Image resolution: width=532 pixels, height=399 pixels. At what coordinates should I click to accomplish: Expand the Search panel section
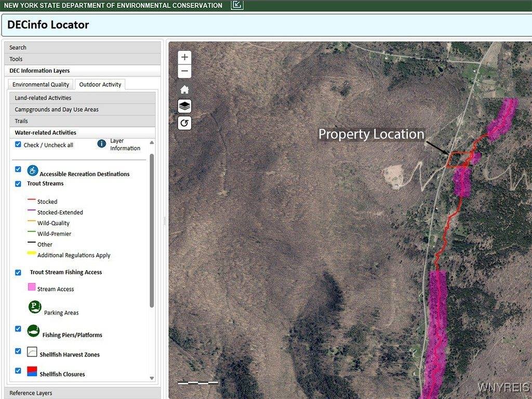point(83,47)
